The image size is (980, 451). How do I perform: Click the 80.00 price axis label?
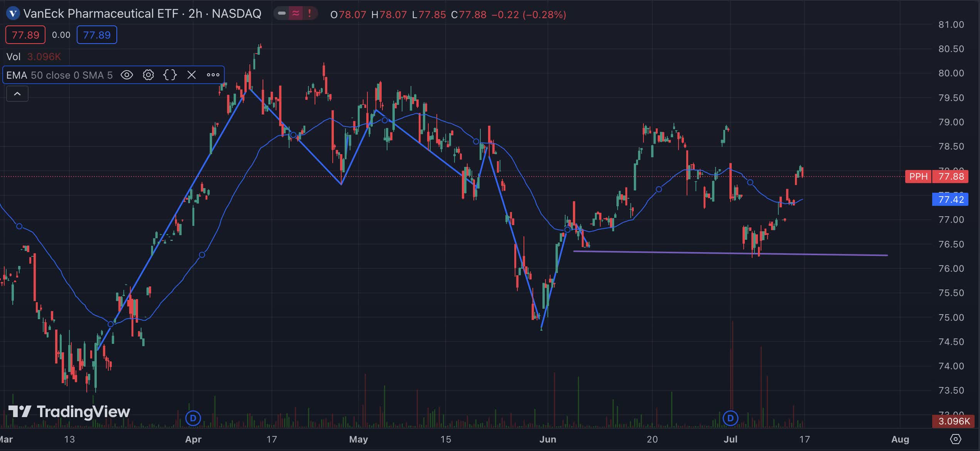tap(951, 73)
